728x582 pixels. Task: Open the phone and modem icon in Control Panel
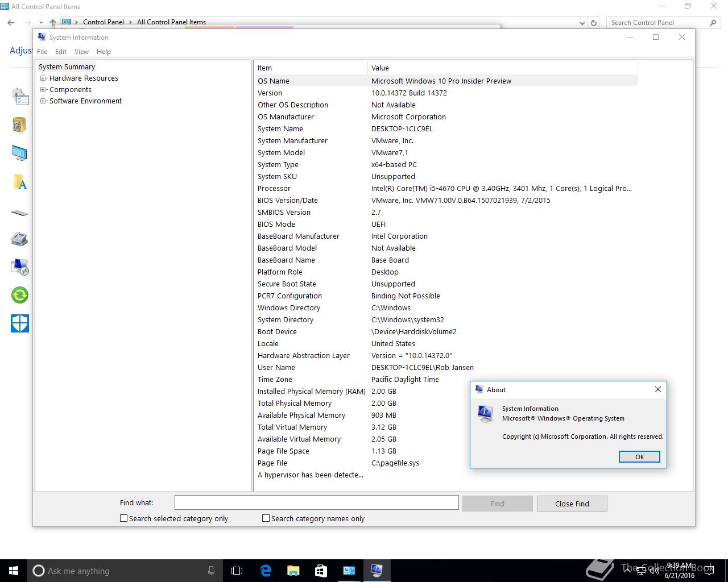click(x=20, y=238)
